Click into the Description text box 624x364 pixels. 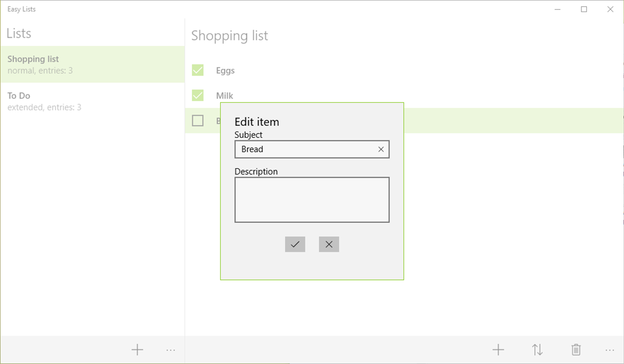tap(312, 200)
